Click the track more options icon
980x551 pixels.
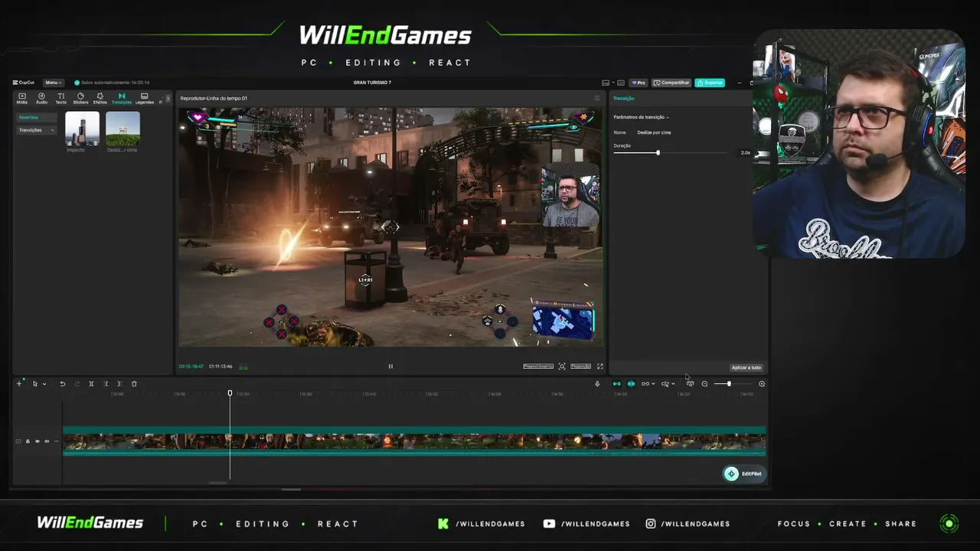click(x=56, y=441)
